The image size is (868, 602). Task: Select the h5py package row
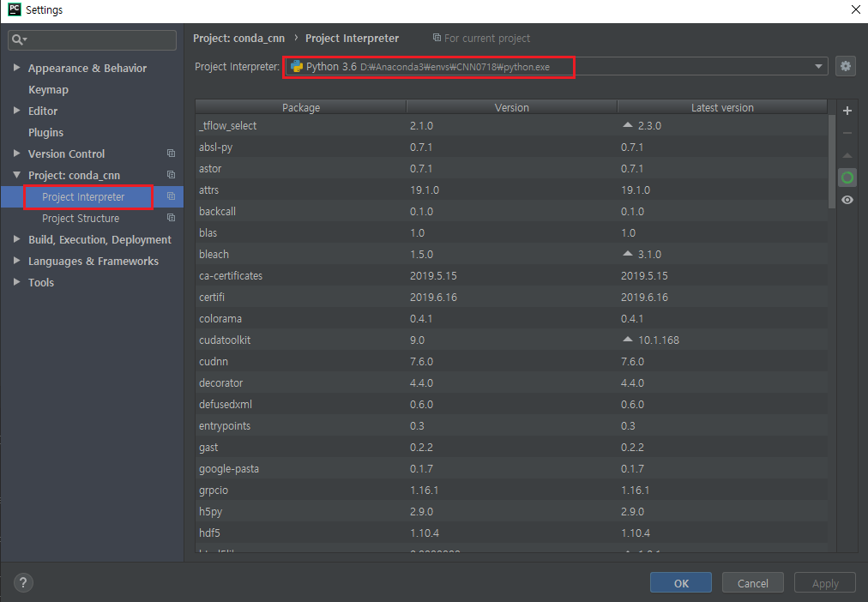511,512
